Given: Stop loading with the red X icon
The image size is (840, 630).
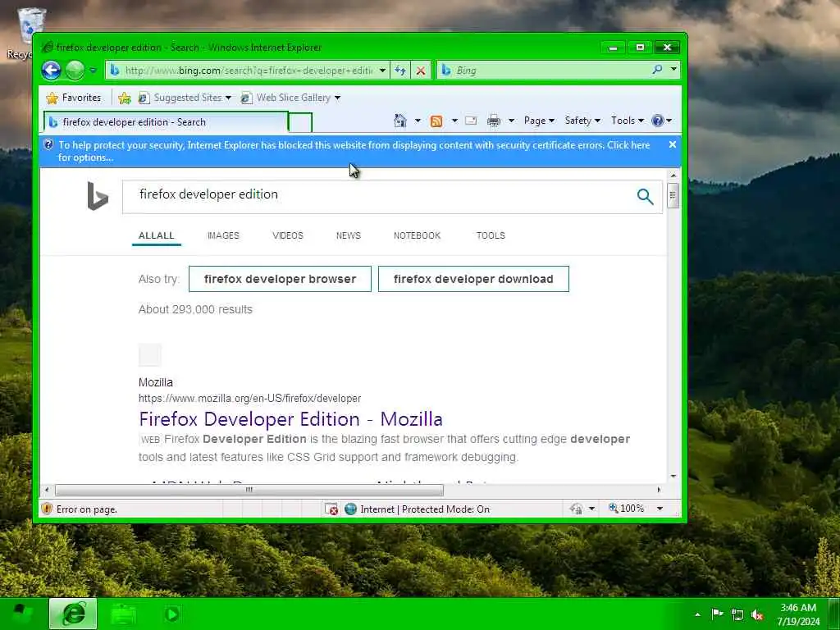Looking at the screenshot, I should tap(421, 71).
